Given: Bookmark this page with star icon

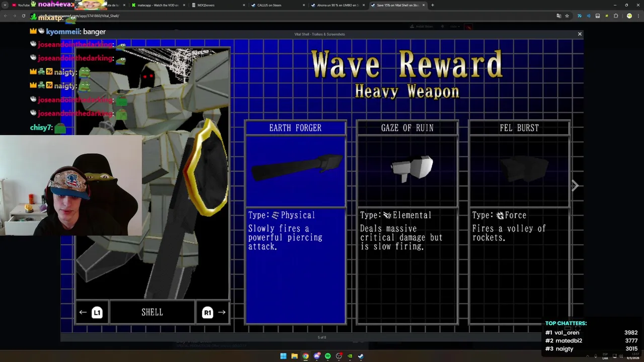Looking at the screenshot, I should click(567, 16).
